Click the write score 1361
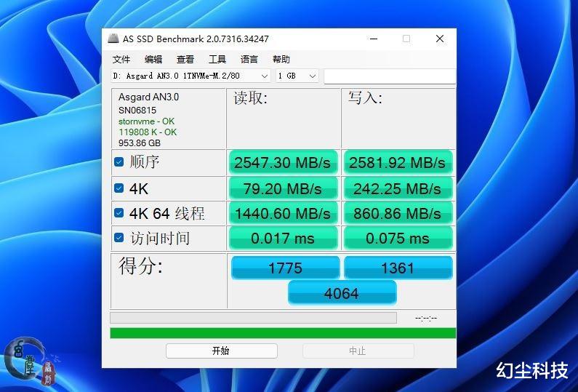Image resolution: width=578 pixels, height=392 pixels. tap(398, 268)
